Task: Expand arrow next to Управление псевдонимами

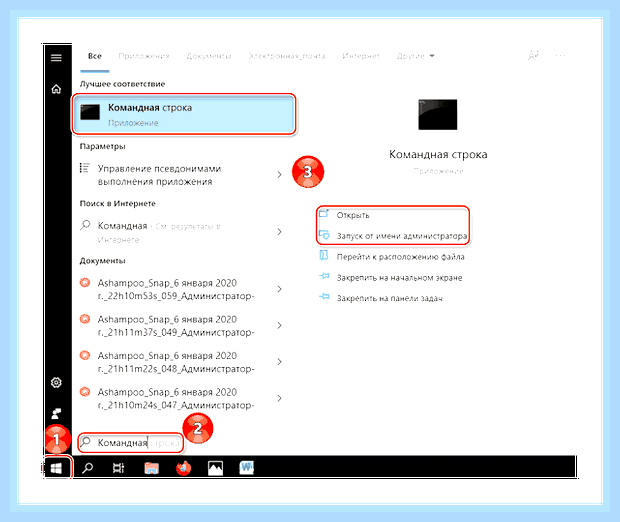Action: click(x=279, y=174)
